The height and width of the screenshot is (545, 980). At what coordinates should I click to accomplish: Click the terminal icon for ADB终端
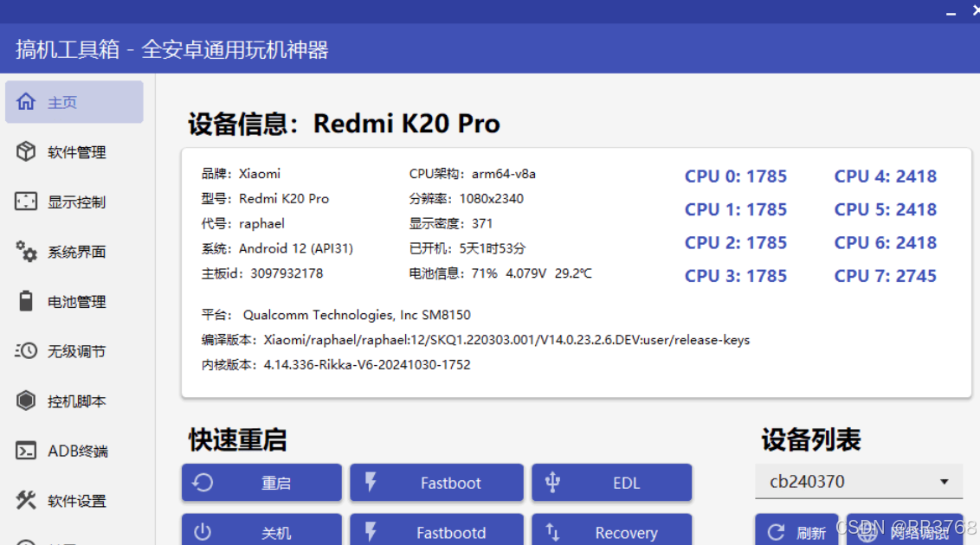click(x=26, y=451)
